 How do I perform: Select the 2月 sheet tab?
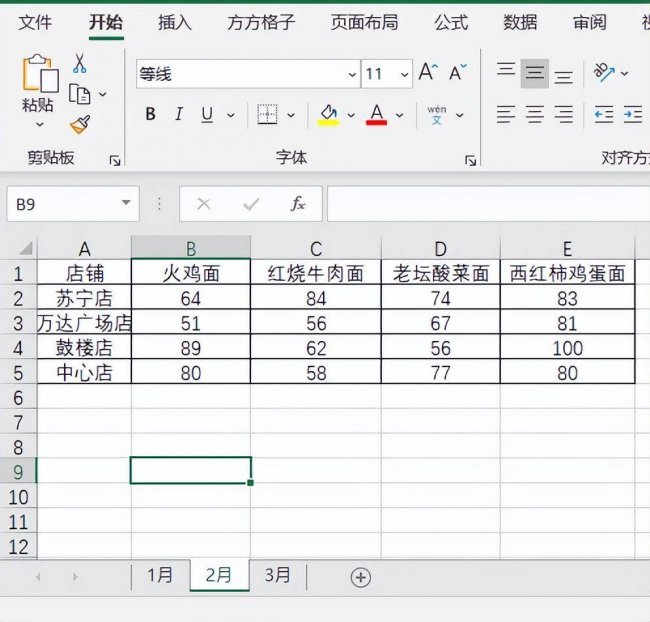coord(219,575)
